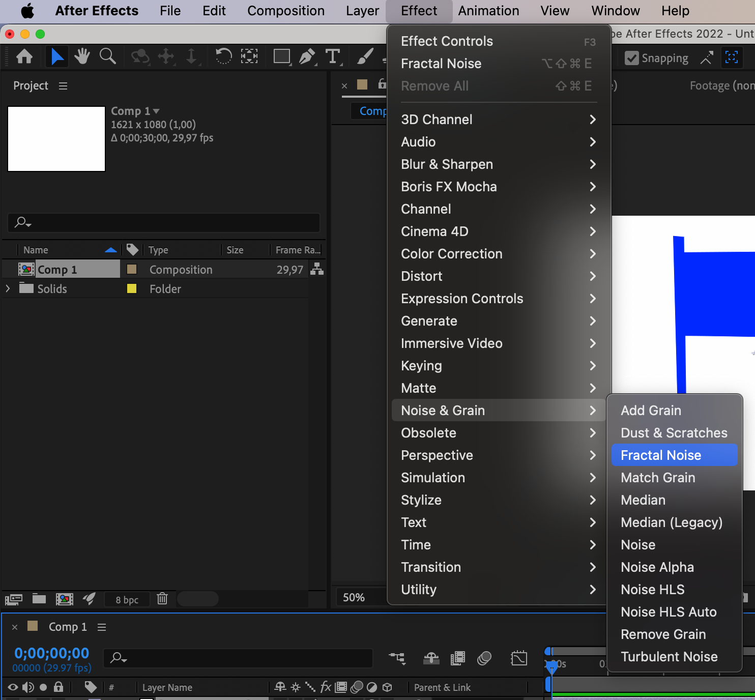Expand the Blur & Sharpen submenu
Screen dimensions: 755x700
[x=499, y=164]
